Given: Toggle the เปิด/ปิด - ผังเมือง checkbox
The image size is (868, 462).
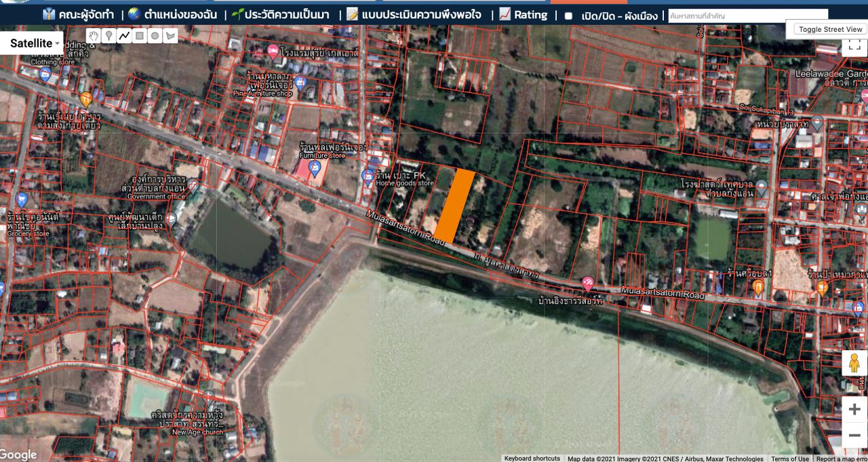Looking at the screenshot, I should [x=568, y=16].
